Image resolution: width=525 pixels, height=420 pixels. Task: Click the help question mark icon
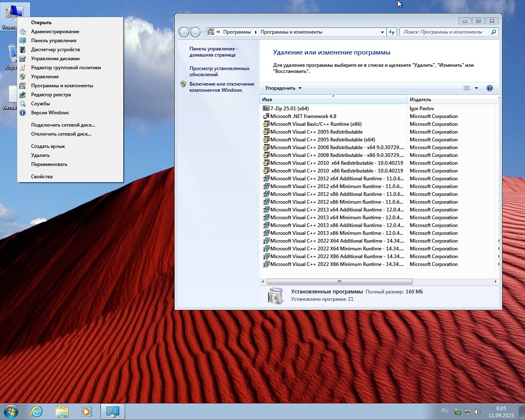489,88
